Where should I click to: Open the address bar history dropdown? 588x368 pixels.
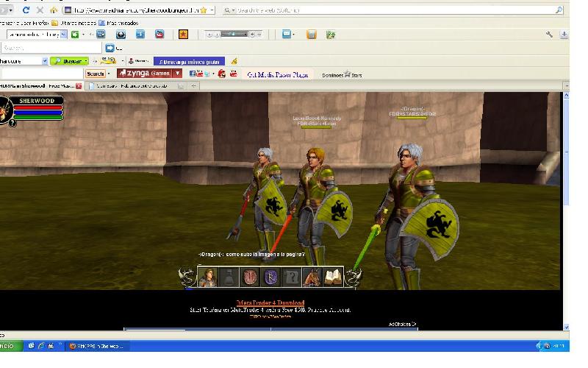pos(212,10)
